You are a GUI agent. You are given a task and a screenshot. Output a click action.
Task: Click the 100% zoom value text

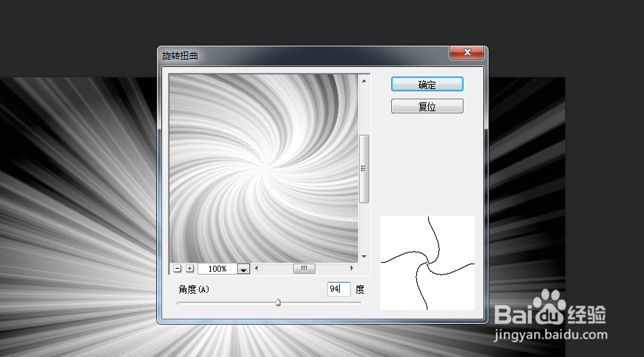tap(217, 269)
